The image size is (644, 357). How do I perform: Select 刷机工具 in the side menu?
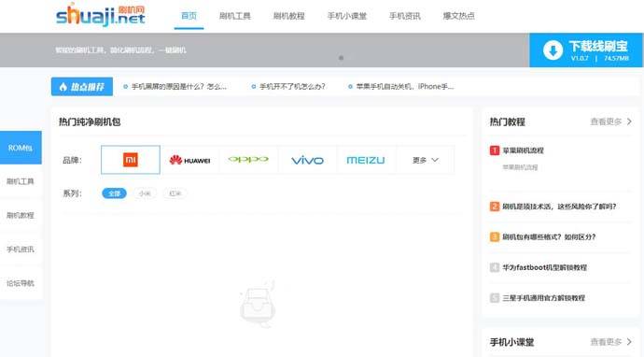pos(21,181)
